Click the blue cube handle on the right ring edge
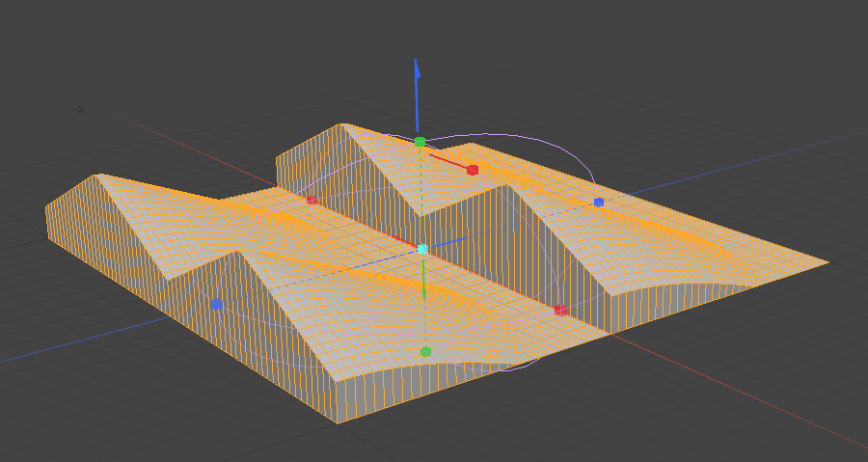The width and height of the screenshot is (868, 462). click(599, 202)
